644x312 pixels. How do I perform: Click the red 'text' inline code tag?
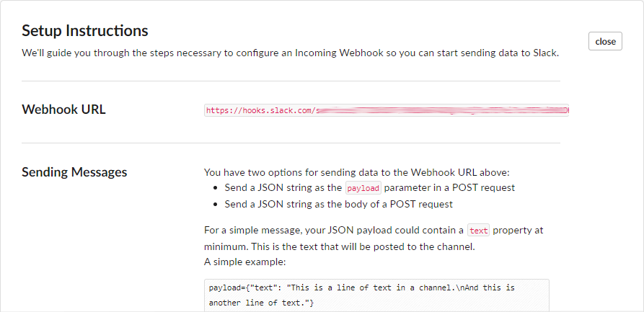pyautogui.click(x=478, y=231)
